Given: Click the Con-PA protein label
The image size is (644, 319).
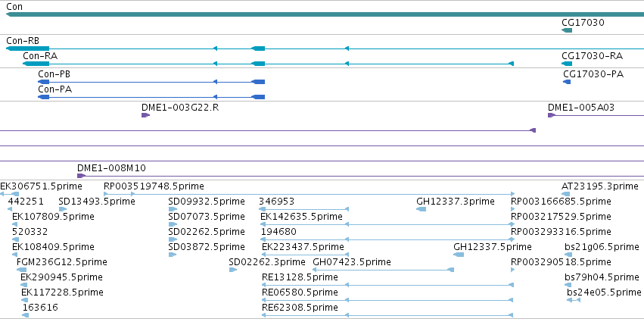Looking at the screenshot, I should tap(54, 89).
